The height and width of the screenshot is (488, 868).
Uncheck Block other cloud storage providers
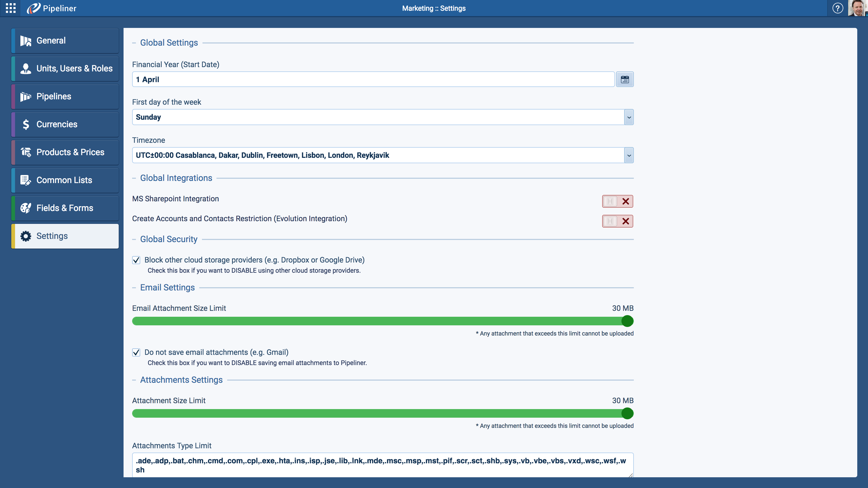click(x=136, y=260)
